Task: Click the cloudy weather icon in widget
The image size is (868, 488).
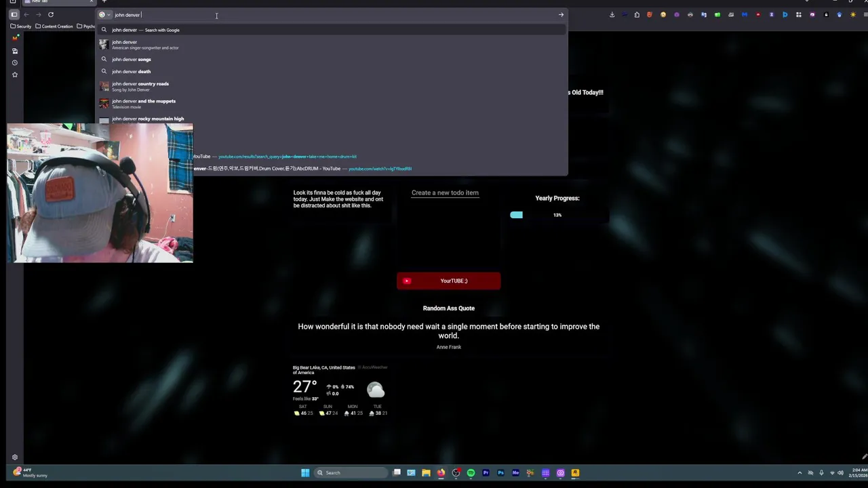Action: point(376,390)
